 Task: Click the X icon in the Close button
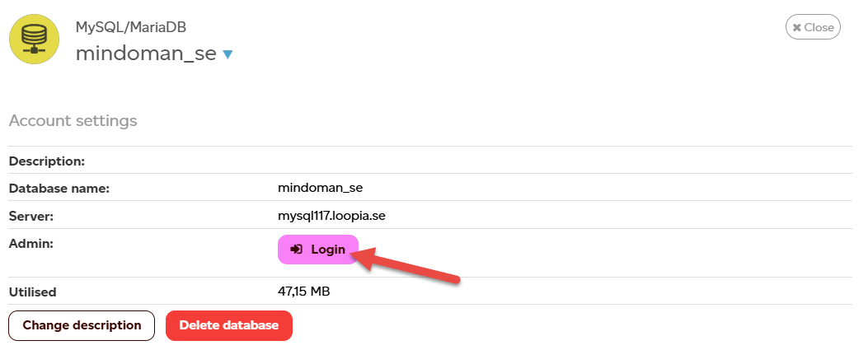tap(796, 27)
